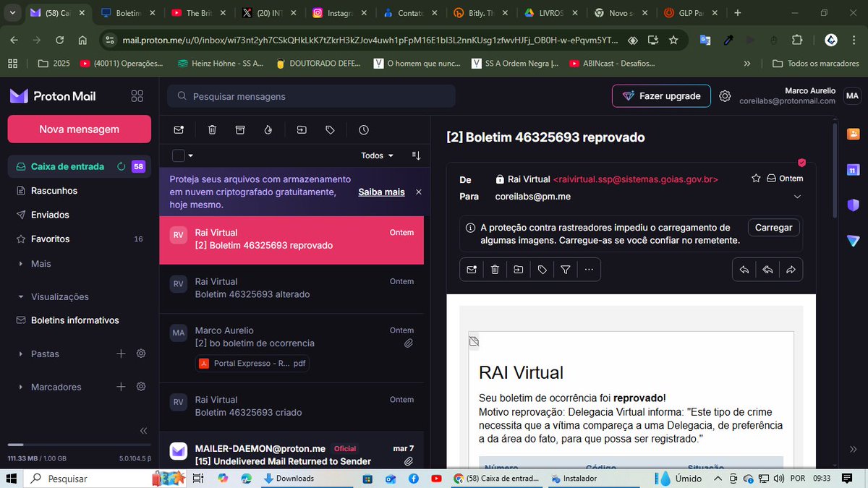
Task: Open the Boletim 46325693 criado email
Action: coord(292,406)
